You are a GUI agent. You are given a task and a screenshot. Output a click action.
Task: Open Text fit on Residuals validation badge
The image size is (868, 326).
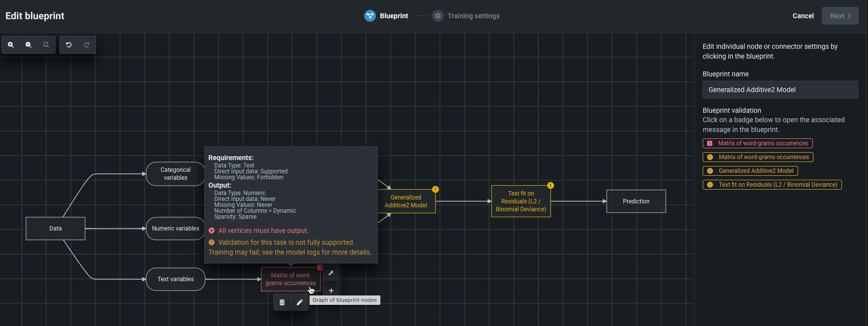(772, 185)
